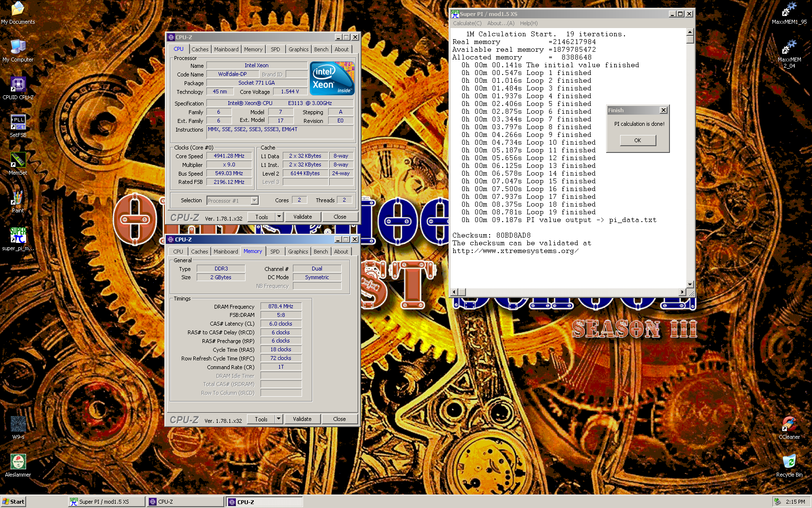
Task: Click the Intel Xeon logo in CPU-Z
Action: [x=332, y=78]
